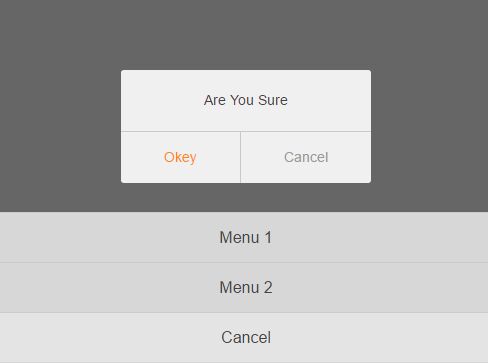Viewport: 488px width, 363px height.
Task: Click the dark backdrop left of dialog
Action: (60, 127)
